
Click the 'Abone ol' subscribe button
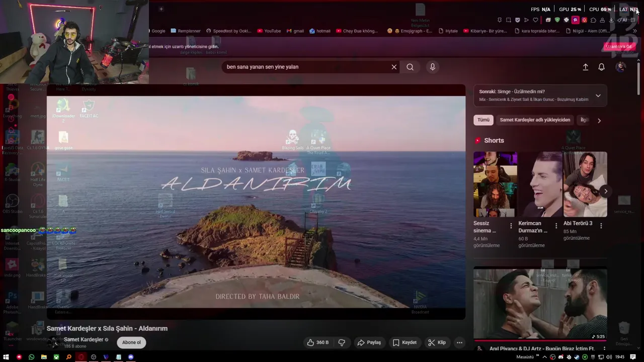[x=131, y=342]
